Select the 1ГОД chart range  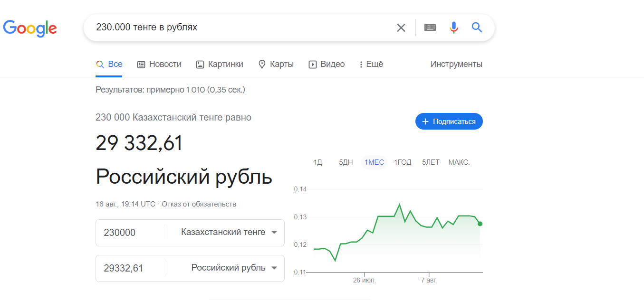point(403,162)
